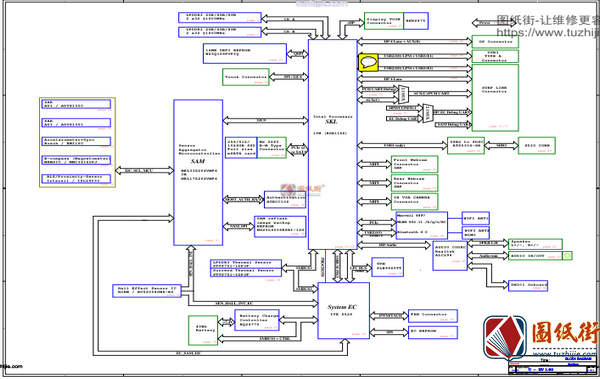Select the SAM sensor aggregator block

(x=198, y=172)
